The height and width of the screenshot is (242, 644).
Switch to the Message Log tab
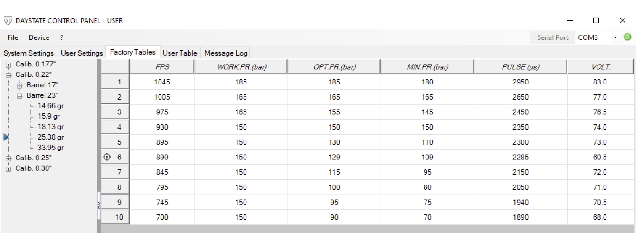pyautogui.click(x=225, y=53)
